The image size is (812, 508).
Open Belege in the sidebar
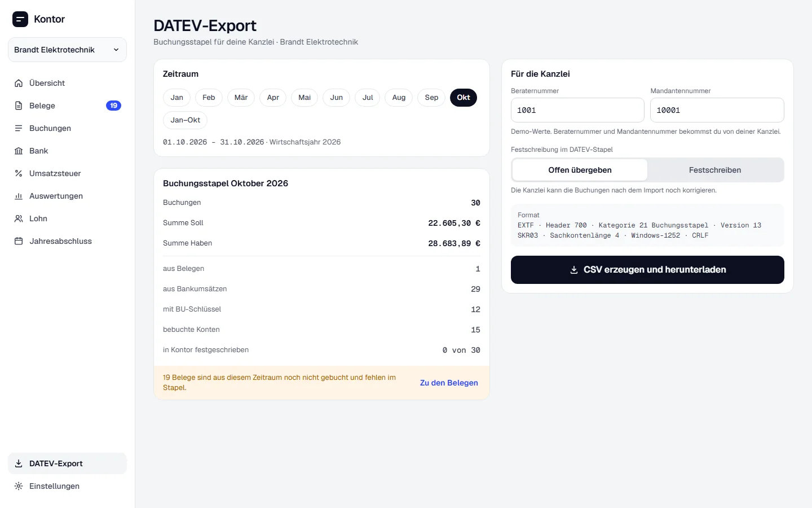(67, 106)
